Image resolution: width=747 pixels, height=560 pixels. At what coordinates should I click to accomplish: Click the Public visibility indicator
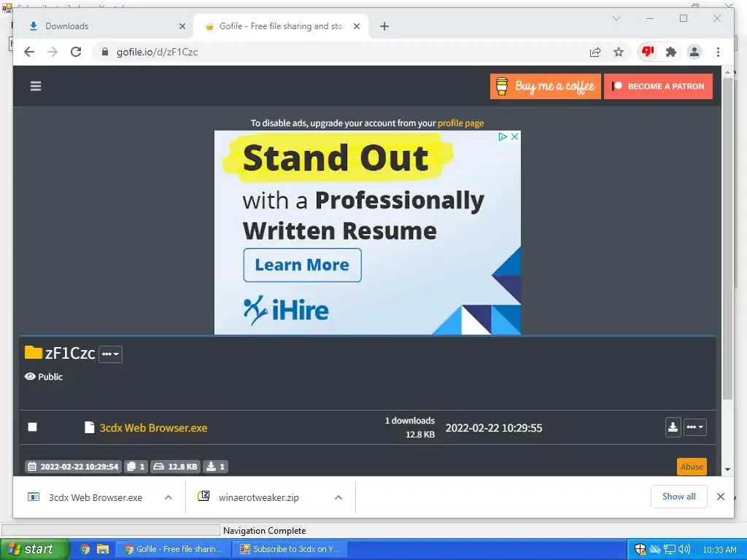44,377
